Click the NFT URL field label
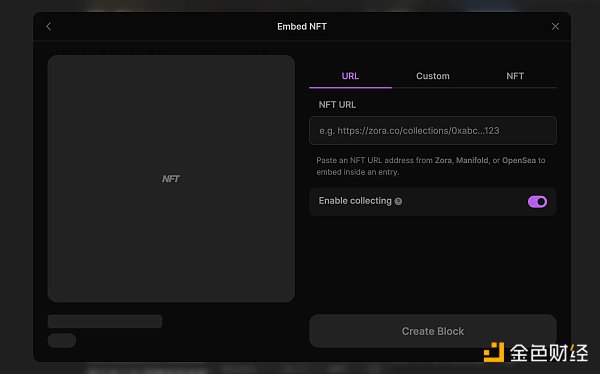The height and width of the screenshot is (374, 600). (337, 105)
